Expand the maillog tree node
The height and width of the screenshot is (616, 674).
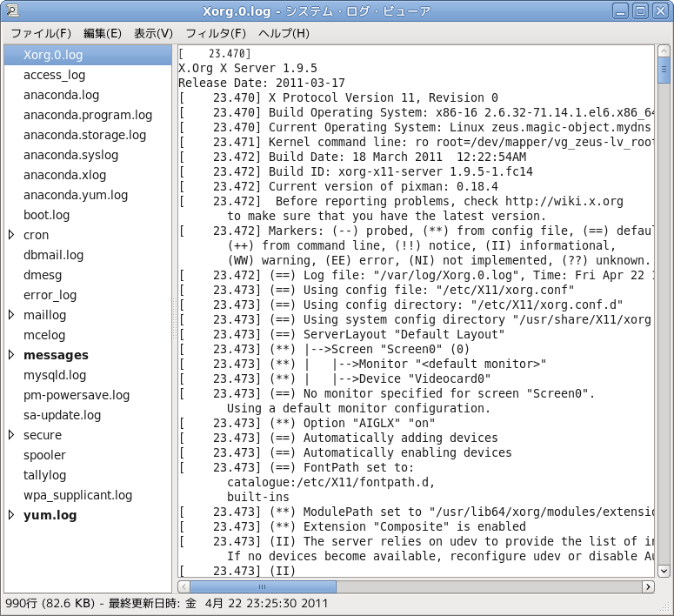[11, 315]
